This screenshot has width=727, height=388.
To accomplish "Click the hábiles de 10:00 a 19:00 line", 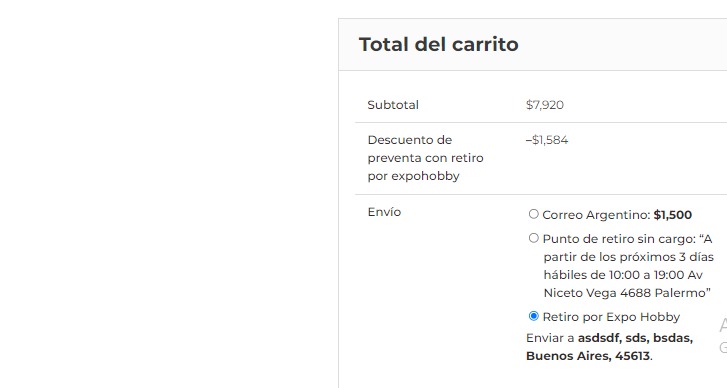I will click(623, 275).
